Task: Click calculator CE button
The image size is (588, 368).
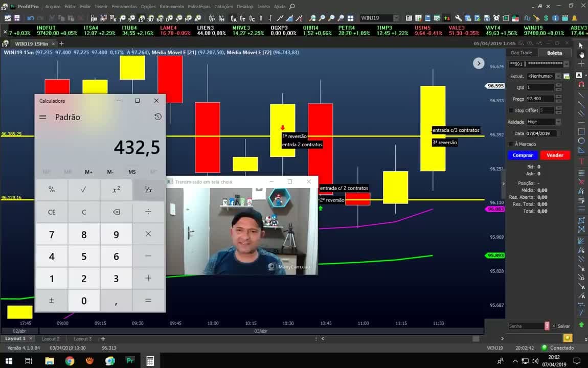Action: coord(52,212)
